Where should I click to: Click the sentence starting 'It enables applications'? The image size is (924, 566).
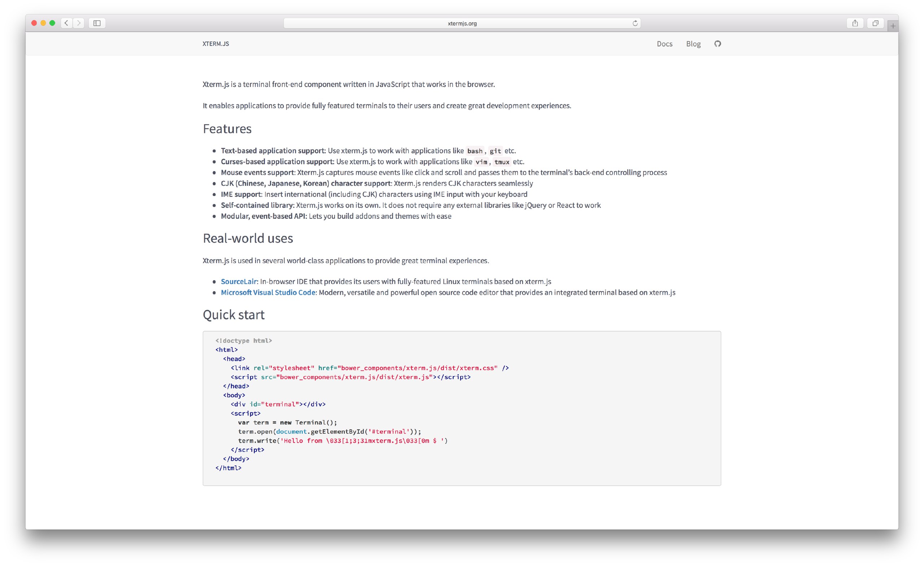click(387, 105)
